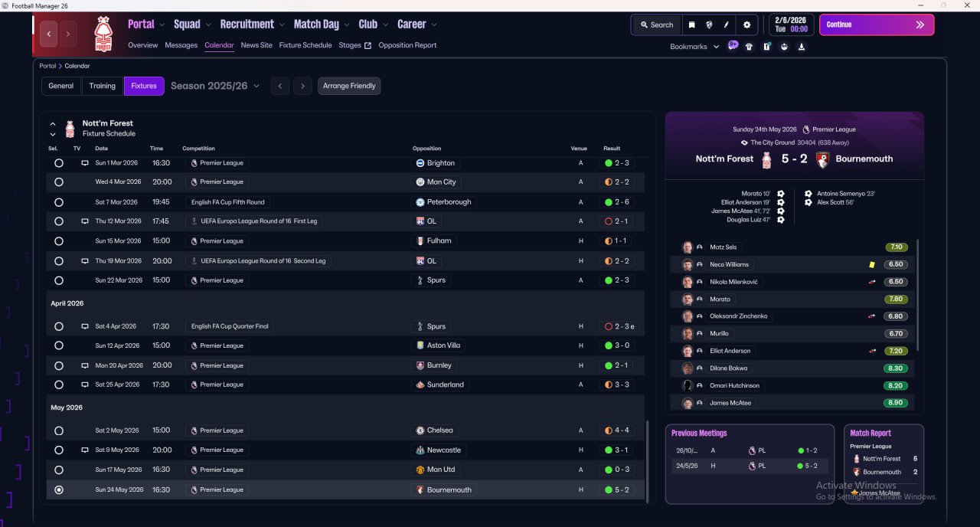Click the Arrange Friendly button
The width and height of the screenshot is (980, 527).
pos(349,86)
